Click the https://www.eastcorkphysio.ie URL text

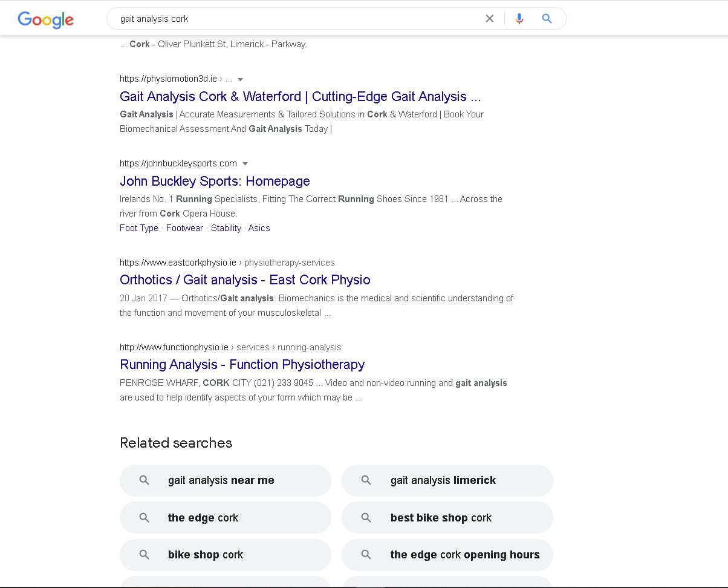(x=178, y=263)
